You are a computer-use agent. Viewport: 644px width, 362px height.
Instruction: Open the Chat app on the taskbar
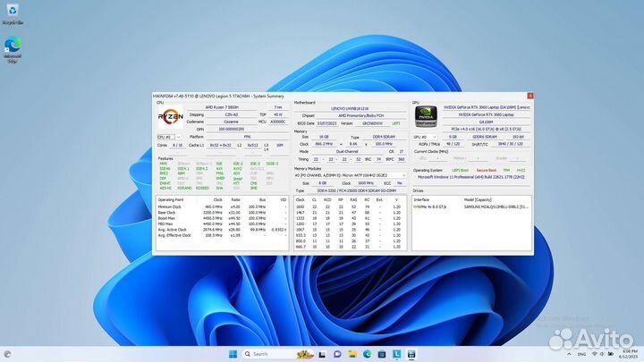coord(337,354)
